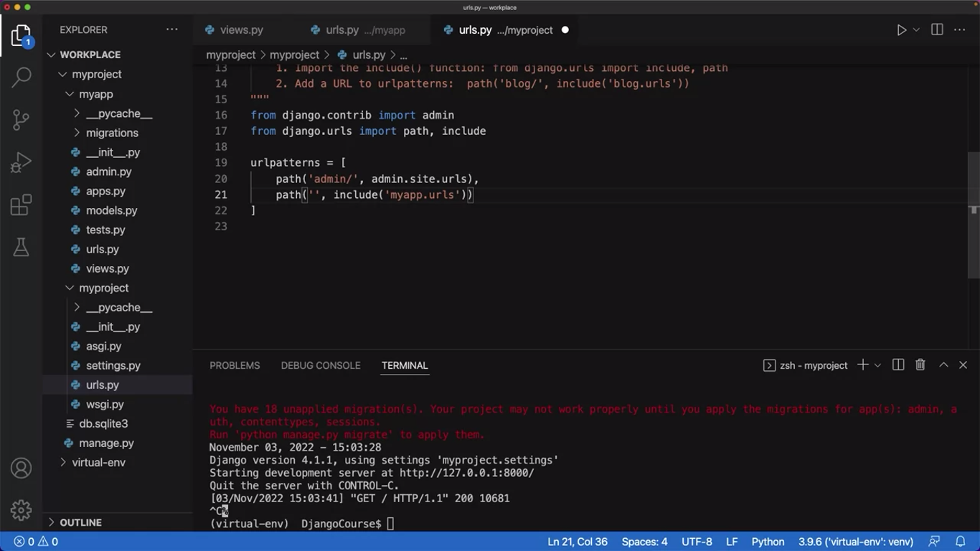Open the new terminal launch profile dropdown
Viewport: 980px width, 551px height.
(x=877, y=365)
